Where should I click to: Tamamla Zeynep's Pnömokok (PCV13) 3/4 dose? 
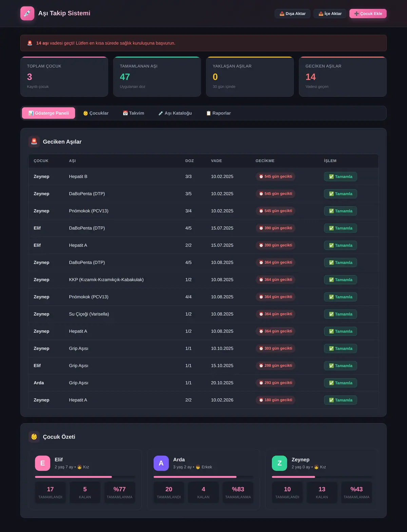[341, 211]
